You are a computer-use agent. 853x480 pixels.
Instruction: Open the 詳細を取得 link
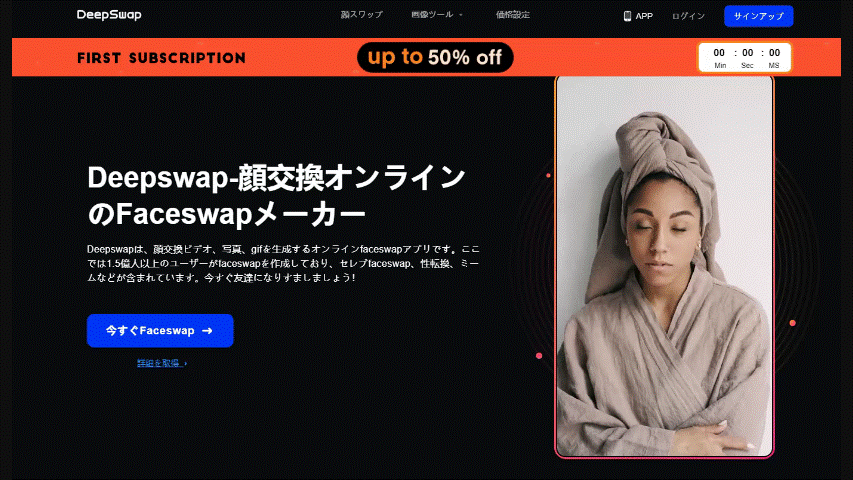[x=159, y=363]
